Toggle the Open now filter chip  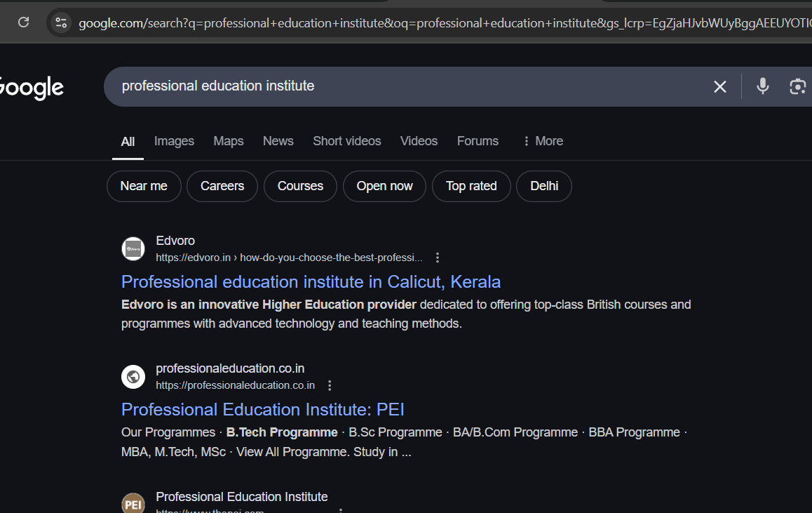(x=384, y=186)
